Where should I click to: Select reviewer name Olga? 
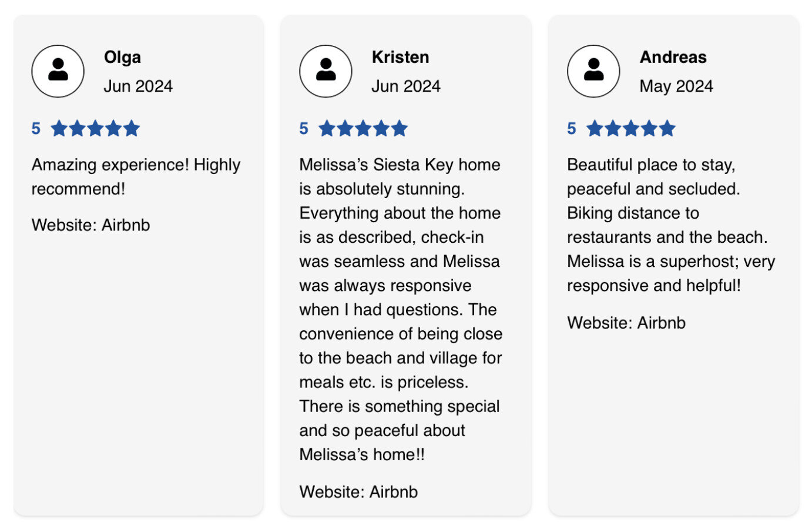(122, 57)
